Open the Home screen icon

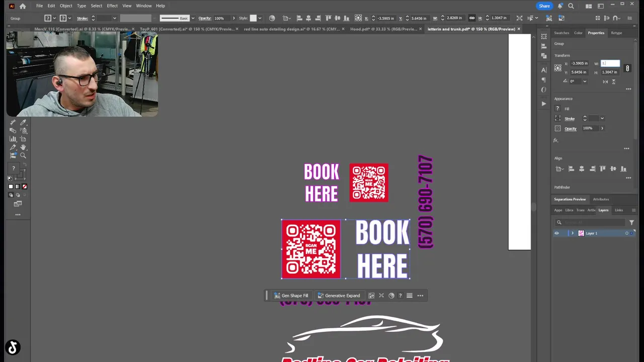click(x=23, y=6)
